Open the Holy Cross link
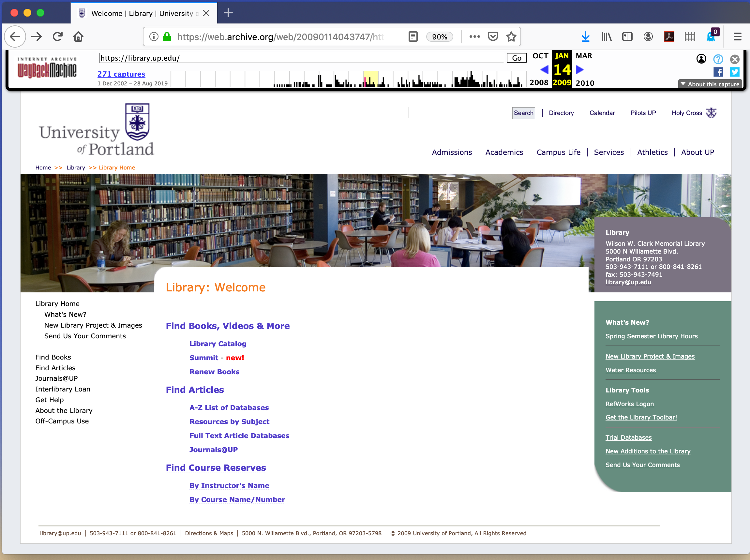The width and height of the screenshot is (750, 560). [x=687, y=113]
